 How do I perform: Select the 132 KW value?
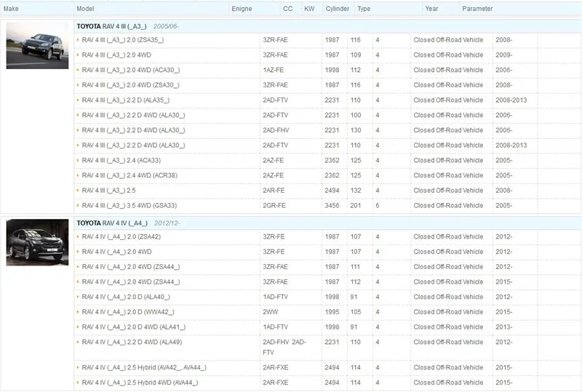pyautogui.click(x=356, y=191)
